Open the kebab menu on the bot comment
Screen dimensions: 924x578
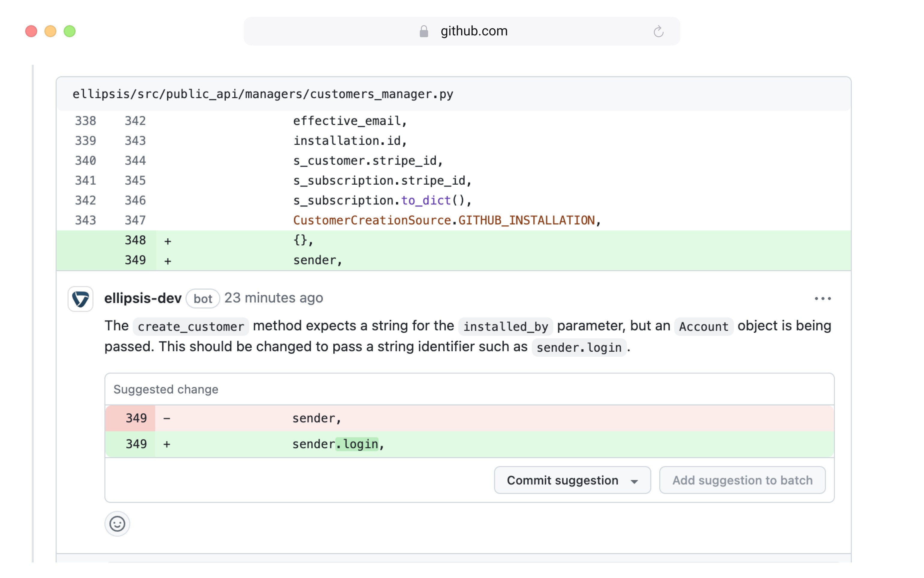[823, 299]
